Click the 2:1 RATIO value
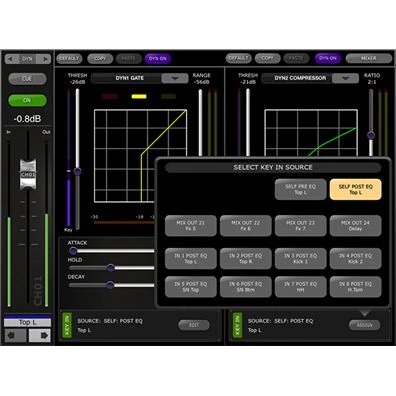 click(x=372, y=82)
